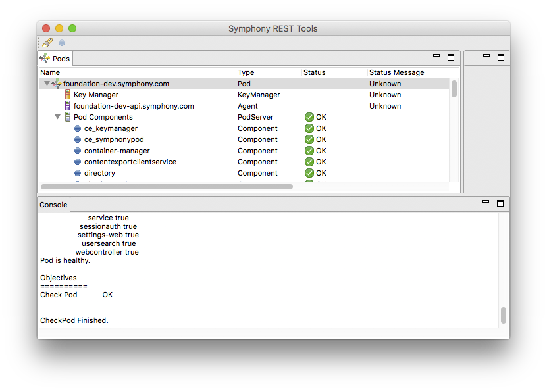Maximize the Pods panel
Image resolution: width=547 pixels, height=392 pixels.
[451, 57]
